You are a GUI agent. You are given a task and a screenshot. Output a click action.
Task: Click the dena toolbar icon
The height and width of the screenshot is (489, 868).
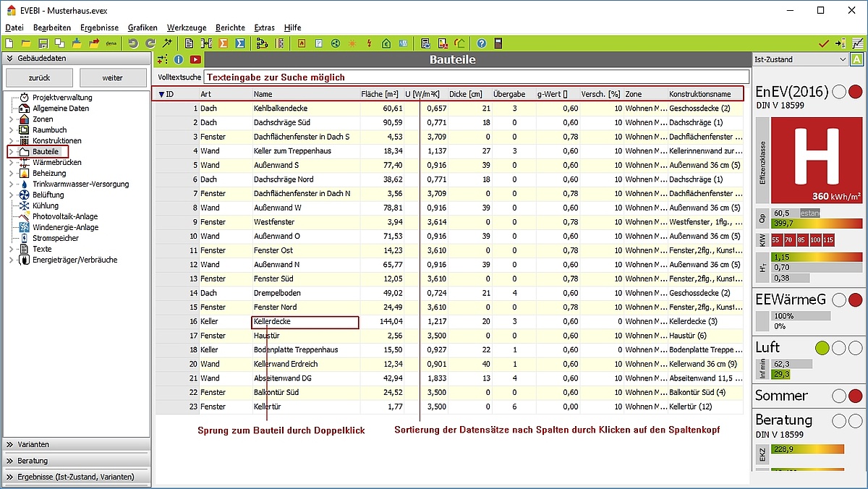coord(111,43)
